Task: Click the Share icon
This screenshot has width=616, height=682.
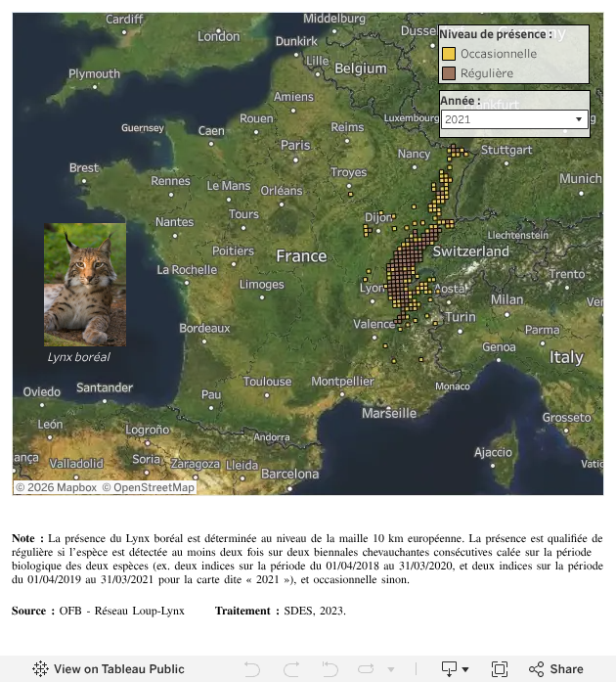Action: click(x=537, y=669)
